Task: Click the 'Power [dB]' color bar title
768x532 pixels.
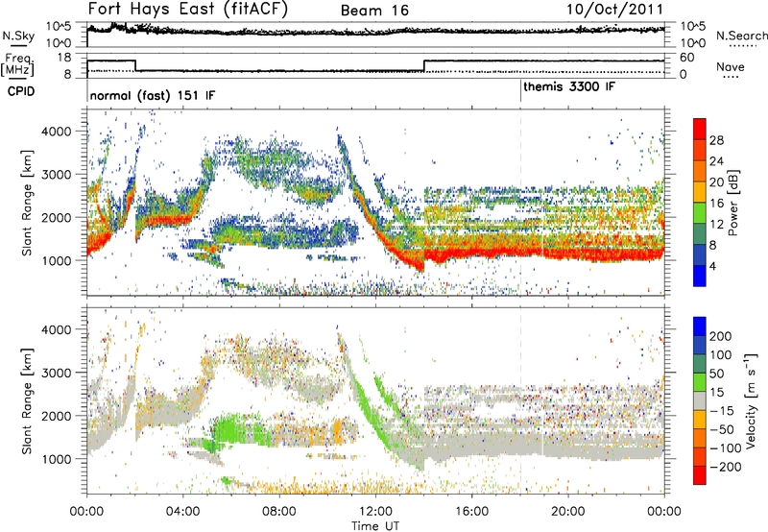Action: [732, 203]
